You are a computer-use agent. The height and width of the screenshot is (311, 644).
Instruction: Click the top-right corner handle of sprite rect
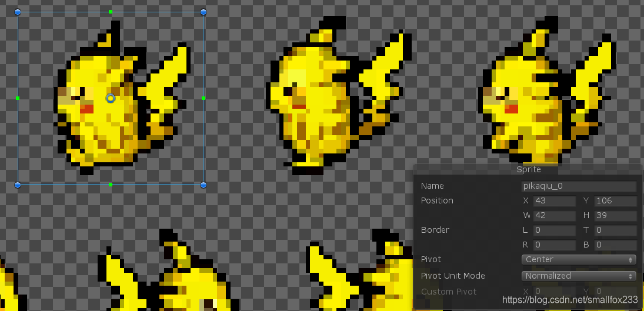(x=203, y=12)
